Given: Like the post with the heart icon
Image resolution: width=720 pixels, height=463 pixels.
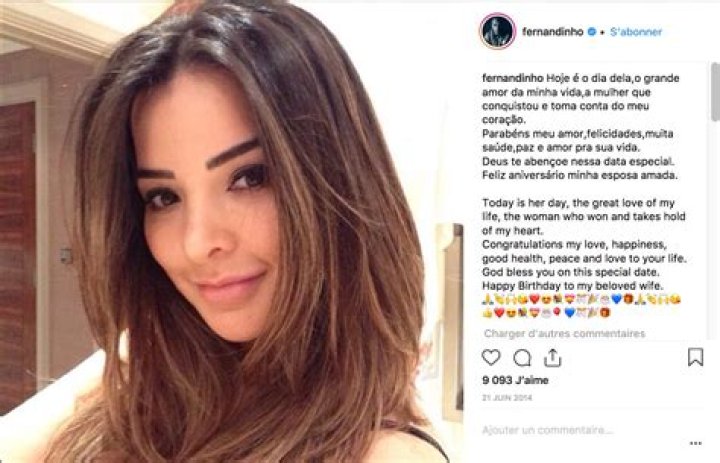Looking at the screenshot, I should click(491, 357).
